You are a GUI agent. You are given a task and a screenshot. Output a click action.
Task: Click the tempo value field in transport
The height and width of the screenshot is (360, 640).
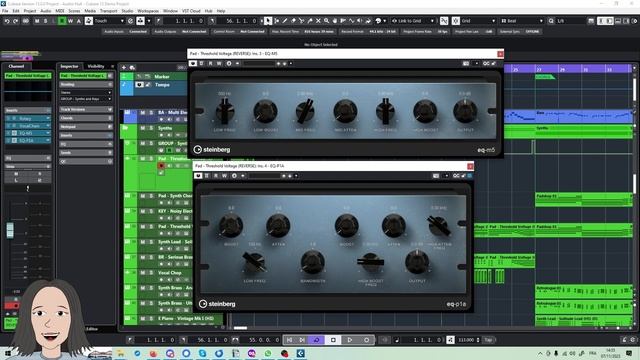click(x=466, y=340)
